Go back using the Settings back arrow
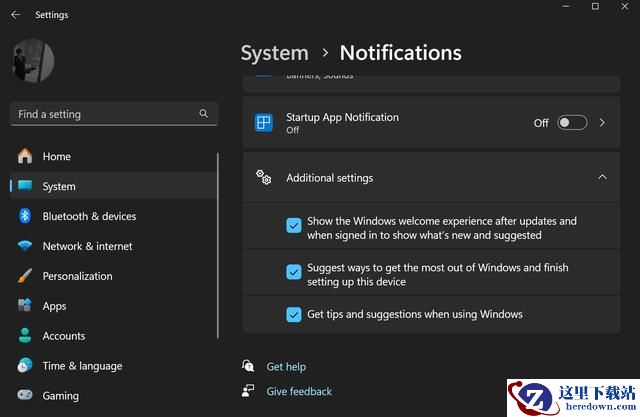640x417 pixels. [x=16, y=15]
